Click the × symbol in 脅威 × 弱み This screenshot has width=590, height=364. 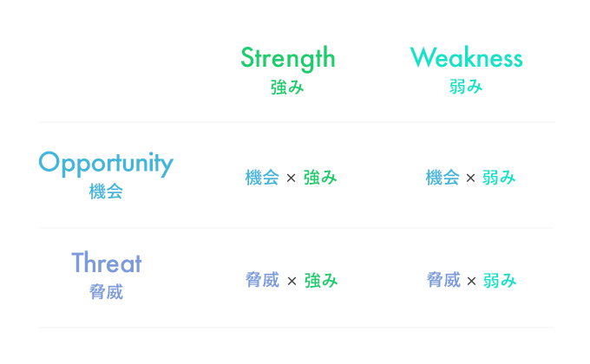(471, 281)
